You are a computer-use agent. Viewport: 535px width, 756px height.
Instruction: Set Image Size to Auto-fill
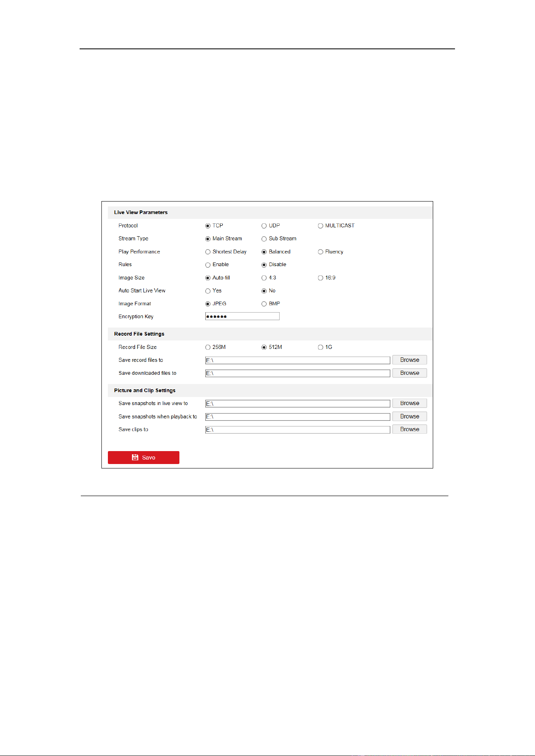(208, 278)
